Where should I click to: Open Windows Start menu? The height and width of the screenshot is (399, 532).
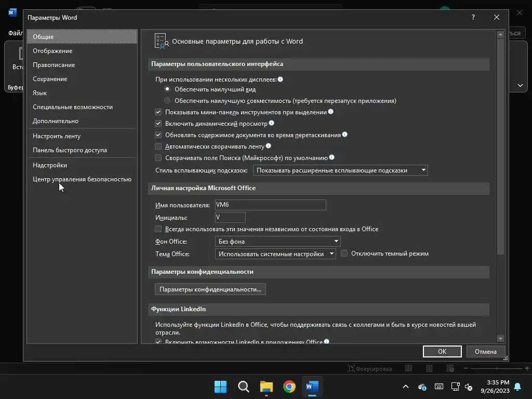click(220, 387)
